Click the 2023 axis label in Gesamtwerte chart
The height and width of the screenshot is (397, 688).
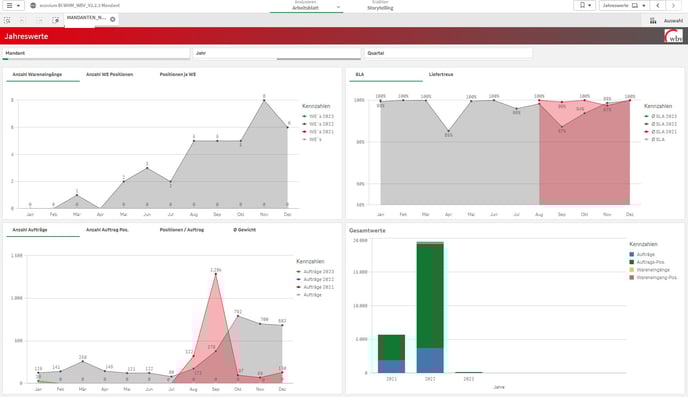click(469, 379)
